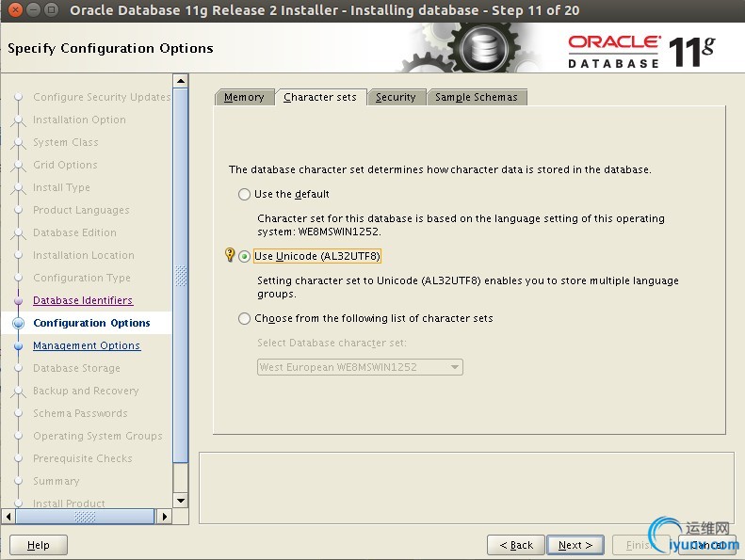Click the Install Type step text
The image size is (745, 560).
(x=61, y=187)
